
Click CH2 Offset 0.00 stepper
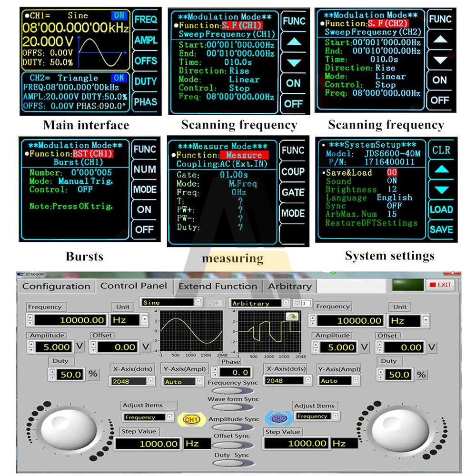pos(380,347)
